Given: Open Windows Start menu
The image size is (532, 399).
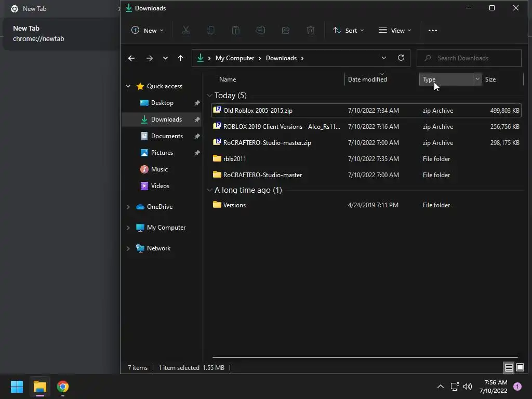Looking at the screenshot, I should point(17,387).
